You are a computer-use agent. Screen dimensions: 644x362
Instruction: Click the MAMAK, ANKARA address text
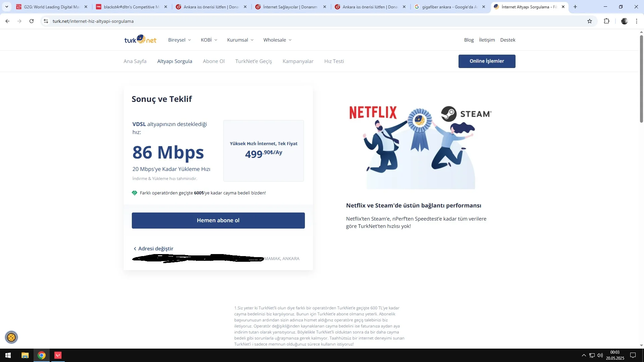(x=282, y=259)
